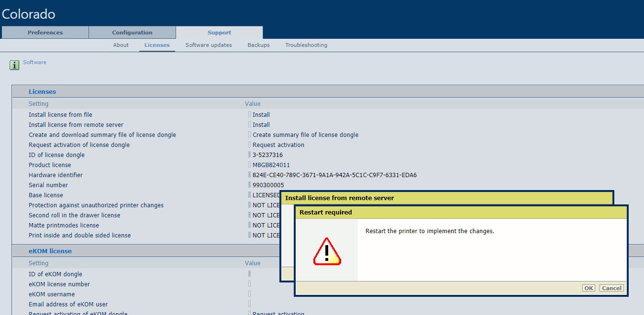Screen dimensions: 644x315
Task: Select the Support tab
Action: tap(219, 33)
